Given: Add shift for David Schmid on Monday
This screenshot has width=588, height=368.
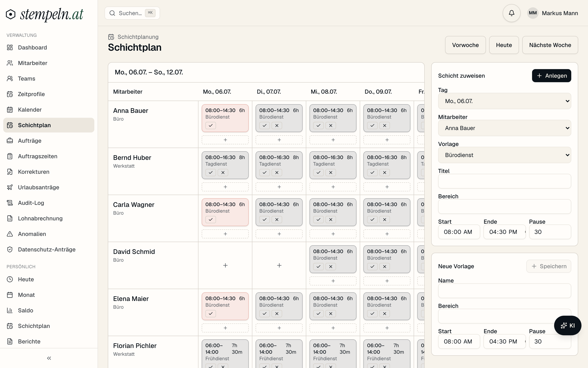Looking at the screenshot, I should tap(225, 265).
